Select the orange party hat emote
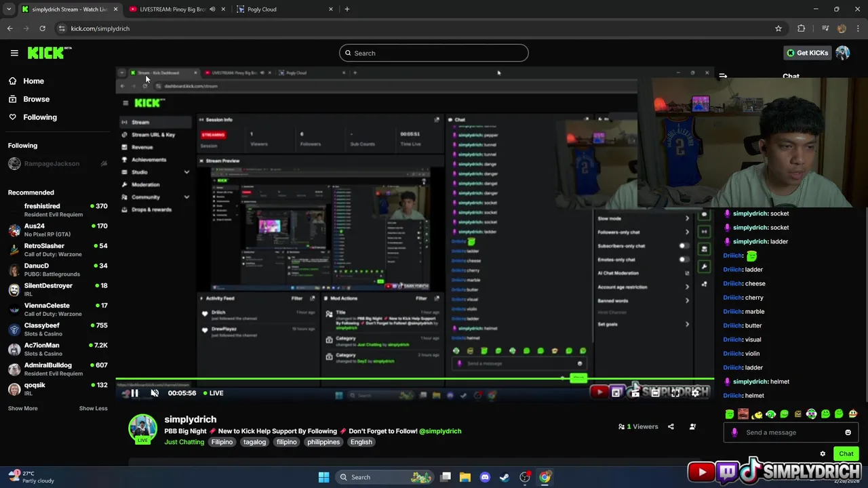 pos(852,414)
